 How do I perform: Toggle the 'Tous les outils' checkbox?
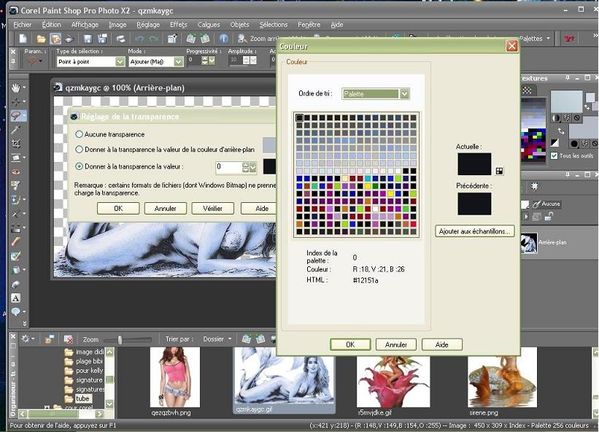[554, 156]
